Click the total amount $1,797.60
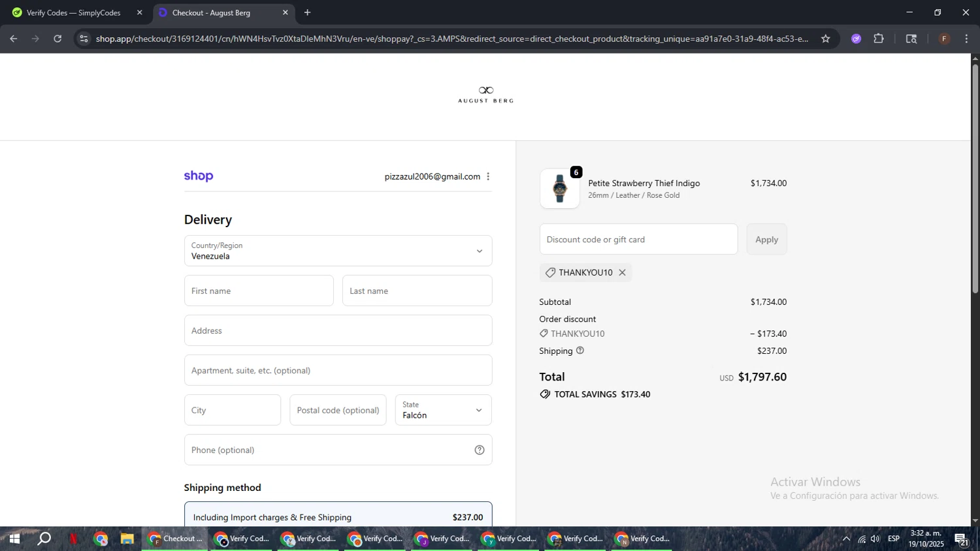This screenshot has height=551, width=980. 762,377
